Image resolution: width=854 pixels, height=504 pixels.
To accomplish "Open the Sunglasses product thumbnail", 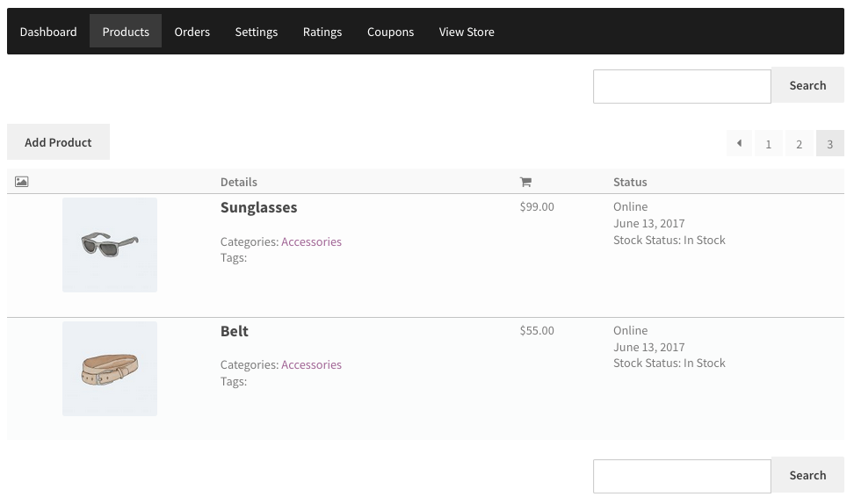I will (x=110, y=245).
